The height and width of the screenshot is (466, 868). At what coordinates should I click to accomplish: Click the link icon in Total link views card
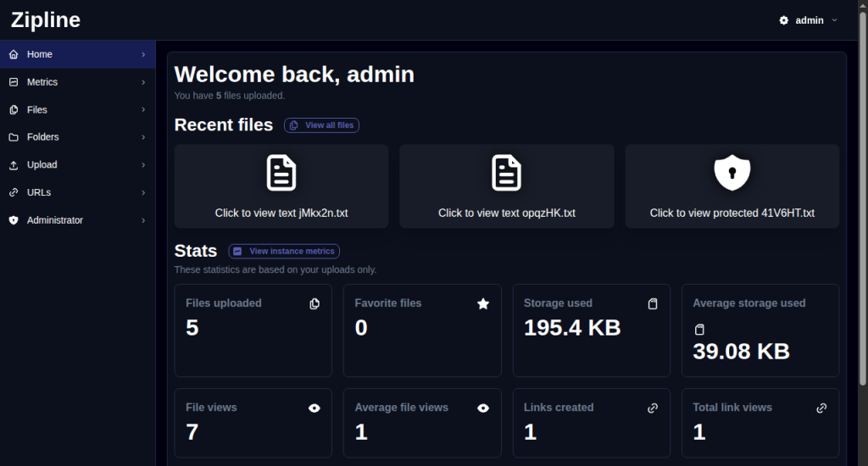pos(821,408)
